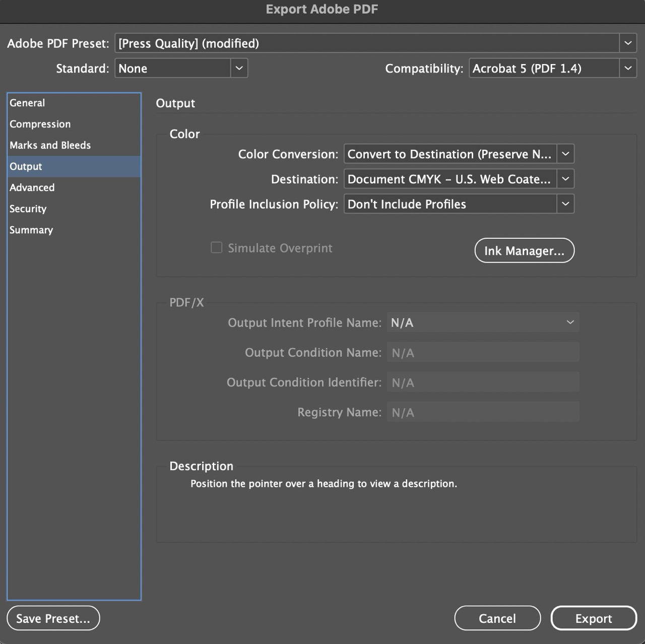Viewport: 645px width, 644px height.
Task: Click the Registry Name field
Action: click(483, 412)
